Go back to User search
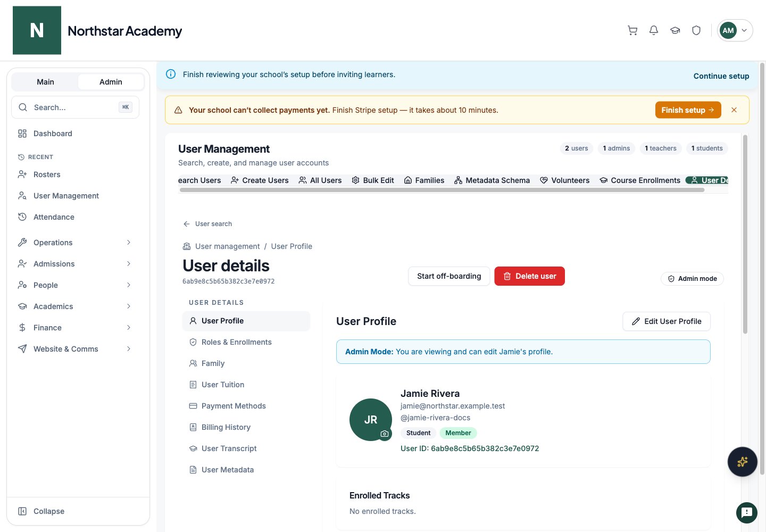This screenshot has height=532, width=766. (x=207, y=224)
